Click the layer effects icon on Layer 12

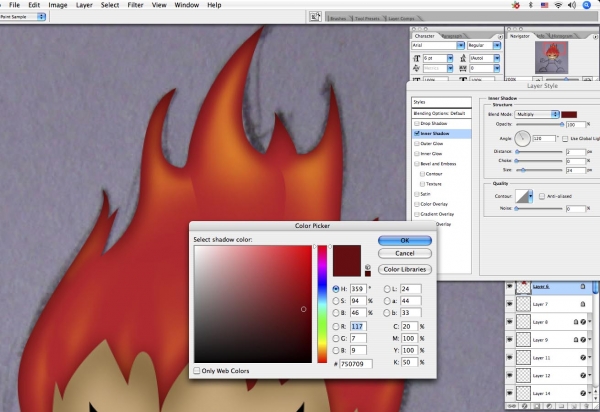pyautogui.click(x=583, y=376)
